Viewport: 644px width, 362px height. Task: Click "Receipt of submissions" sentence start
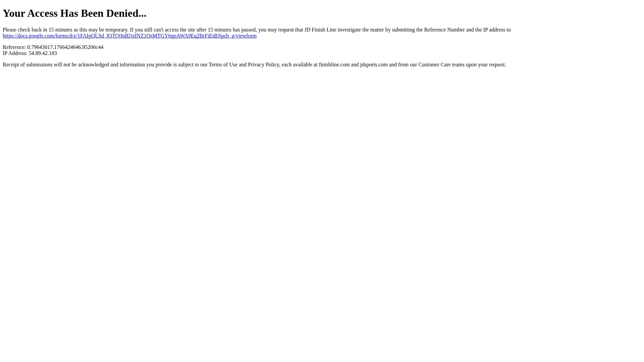28,65
